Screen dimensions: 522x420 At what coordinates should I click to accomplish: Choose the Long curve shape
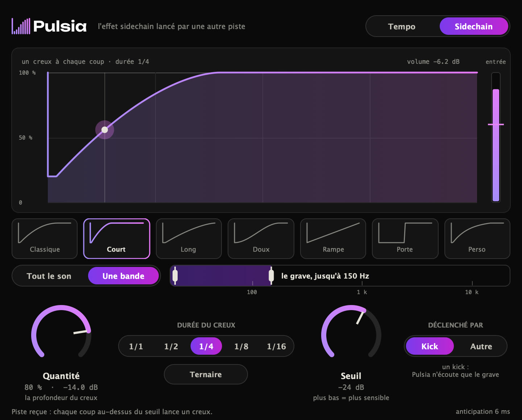(x=189, y=239)
